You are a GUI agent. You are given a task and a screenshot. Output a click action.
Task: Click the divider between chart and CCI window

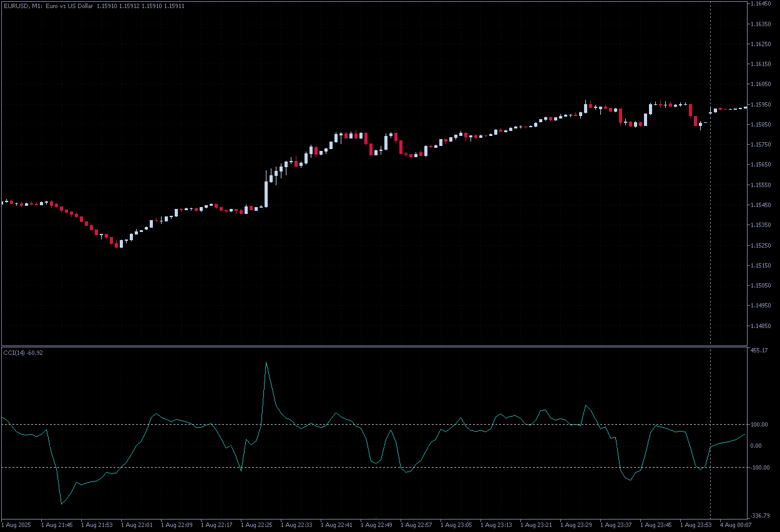374,346
